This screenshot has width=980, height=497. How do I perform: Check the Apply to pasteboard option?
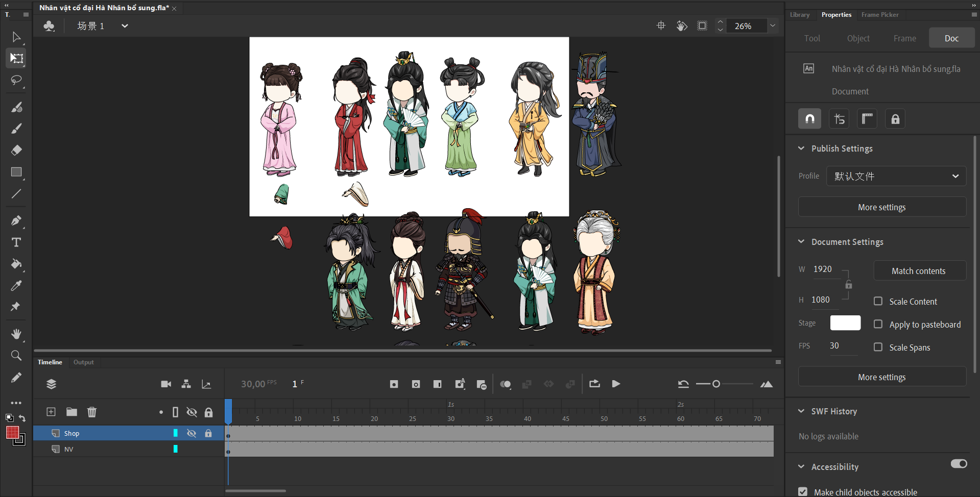pos(878,324)
